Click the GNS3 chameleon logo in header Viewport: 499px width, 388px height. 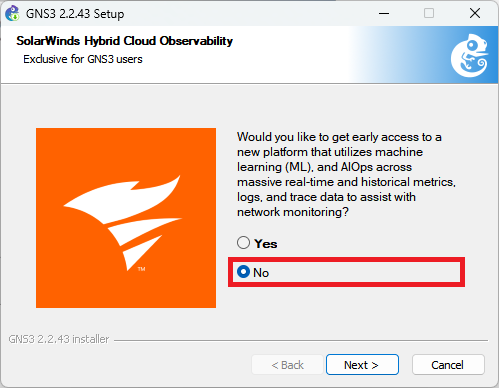(470, 55)
